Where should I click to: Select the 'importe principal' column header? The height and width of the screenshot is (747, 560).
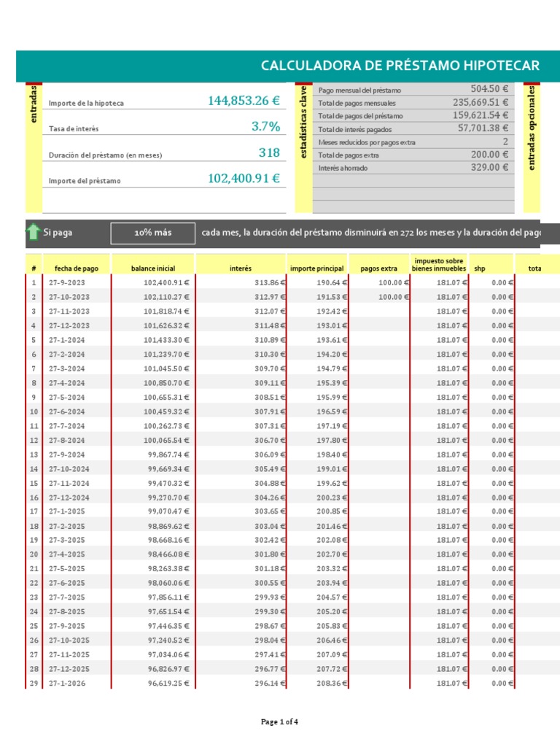coord(316,268)
